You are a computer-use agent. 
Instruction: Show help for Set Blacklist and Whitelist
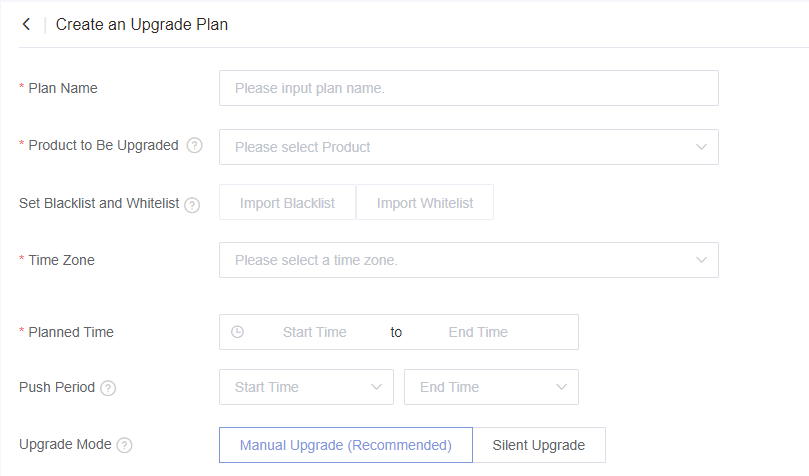pyautogui.click(x=192, y=205)
